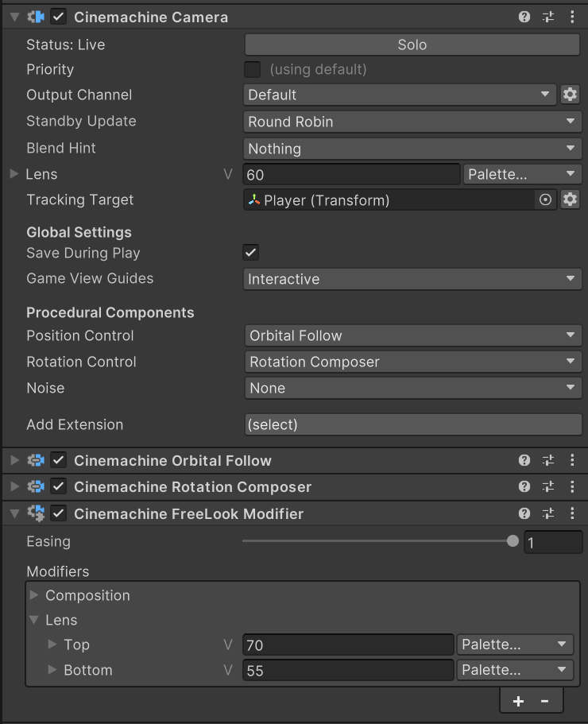Add a new modifier with plus button

coord(518,702)
